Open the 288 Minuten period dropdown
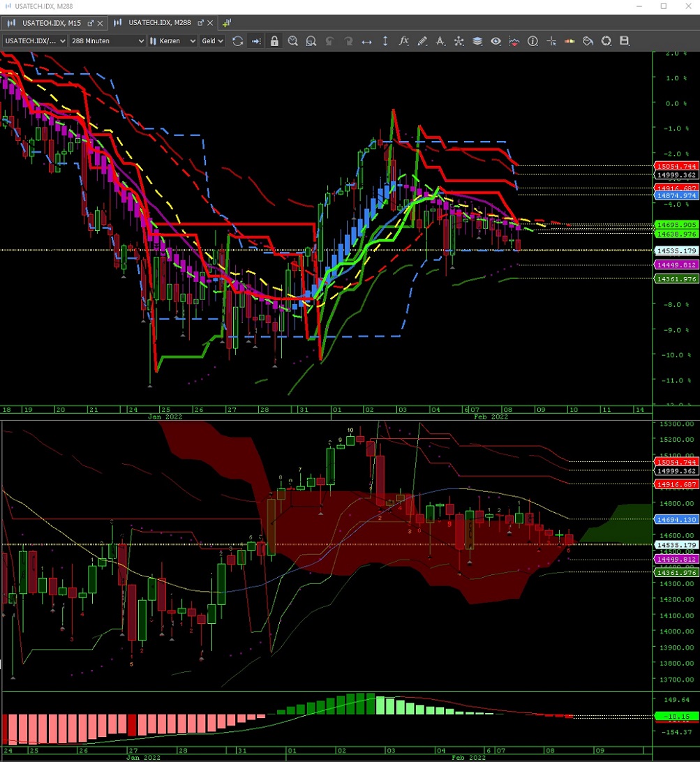 (107, 41)
